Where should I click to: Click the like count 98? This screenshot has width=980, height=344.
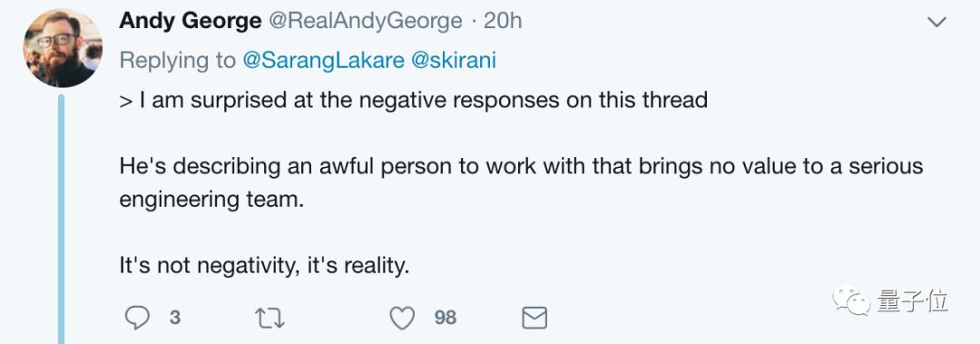click(x=445, y=319)
